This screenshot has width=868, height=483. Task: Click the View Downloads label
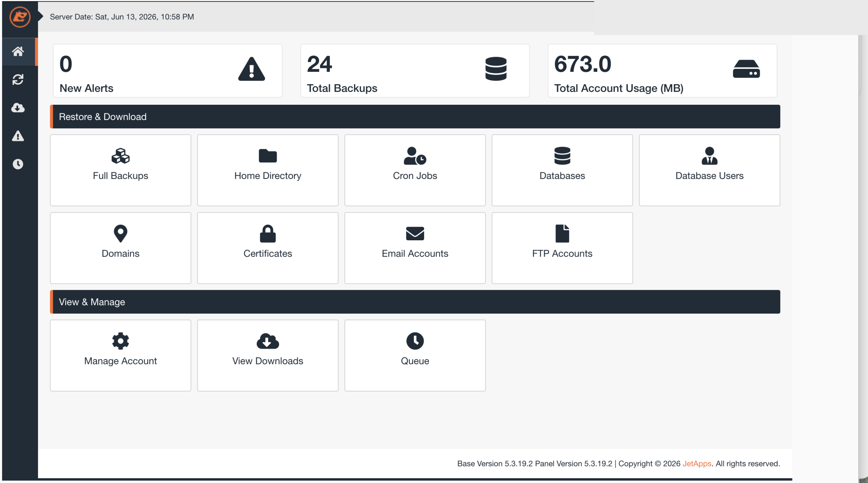[x=268, y=361]
